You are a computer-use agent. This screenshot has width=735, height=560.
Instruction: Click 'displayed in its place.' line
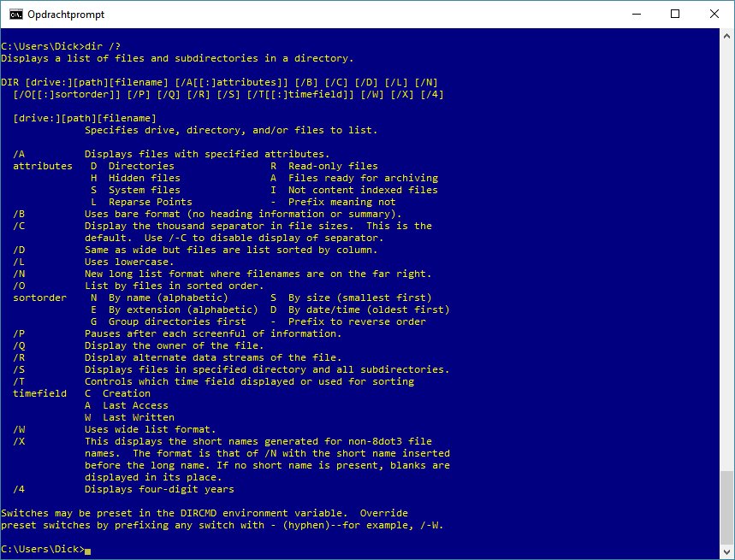point(153,477)
